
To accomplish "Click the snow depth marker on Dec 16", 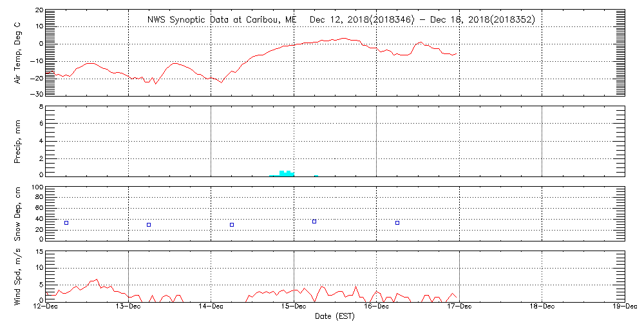I will tap(397, 223).
